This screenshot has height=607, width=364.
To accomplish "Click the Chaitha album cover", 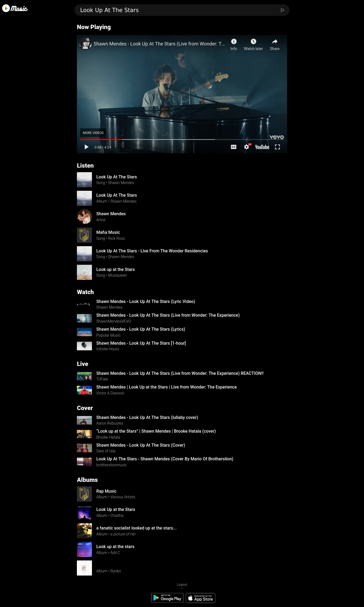I will coord(84,513).
